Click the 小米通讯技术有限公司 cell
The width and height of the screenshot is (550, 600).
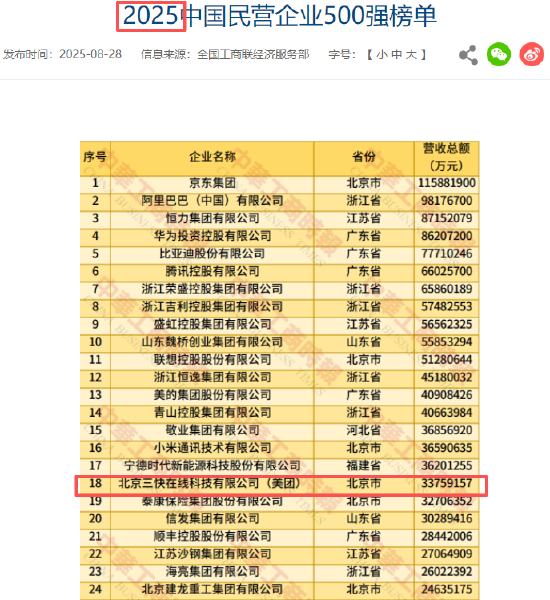coord(212,448)
